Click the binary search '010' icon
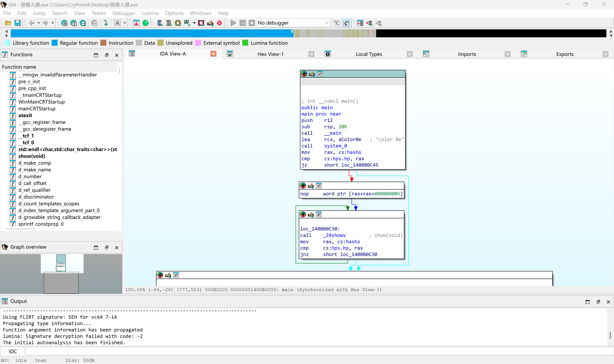Image resolution: width=614 pixels, height=364 pixels. 83,23
